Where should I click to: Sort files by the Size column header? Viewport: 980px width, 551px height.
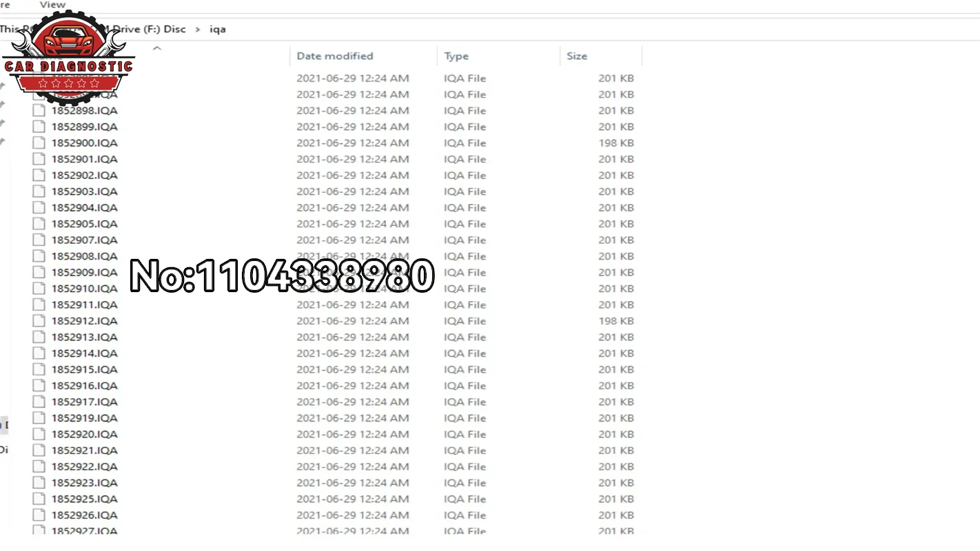(577, 56)
